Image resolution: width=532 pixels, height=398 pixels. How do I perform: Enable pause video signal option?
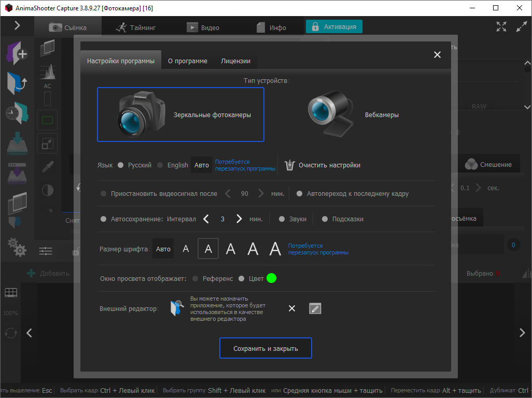[104, 194]
